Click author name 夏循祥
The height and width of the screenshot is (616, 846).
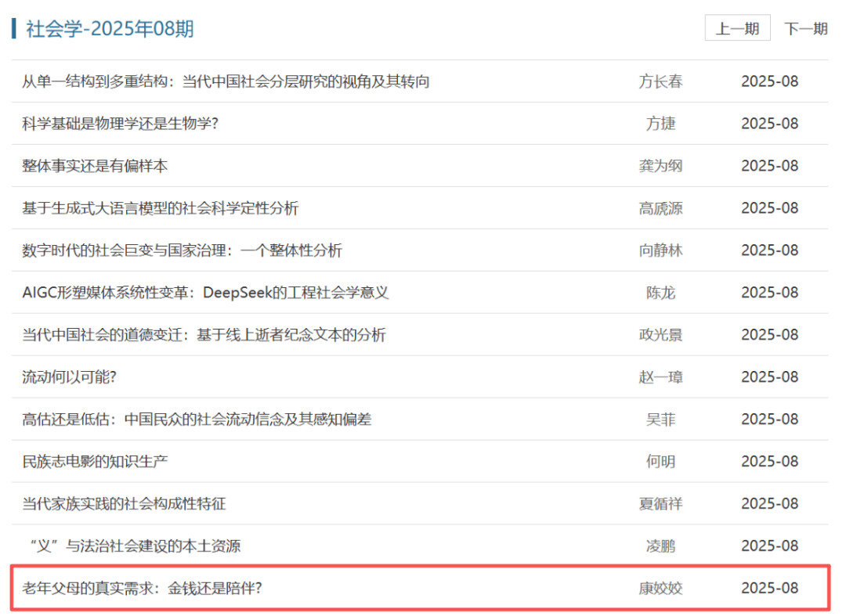tap(661, 503)
